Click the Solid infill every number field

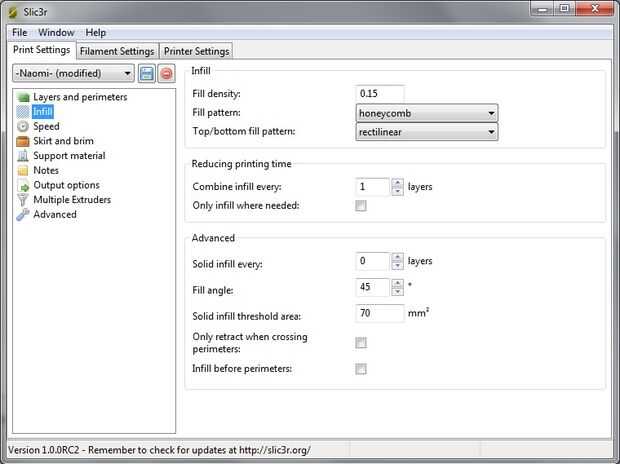(x=373, y=261)
